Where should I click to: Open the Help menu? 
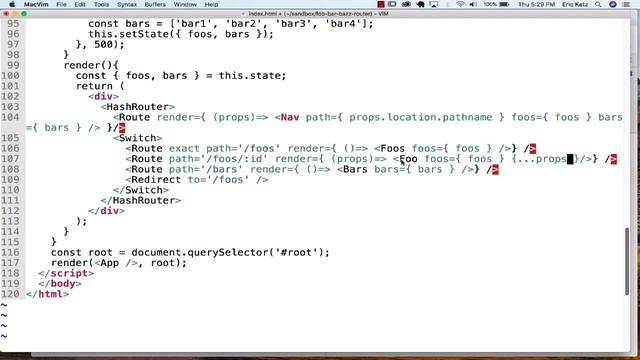click(211, 4)
